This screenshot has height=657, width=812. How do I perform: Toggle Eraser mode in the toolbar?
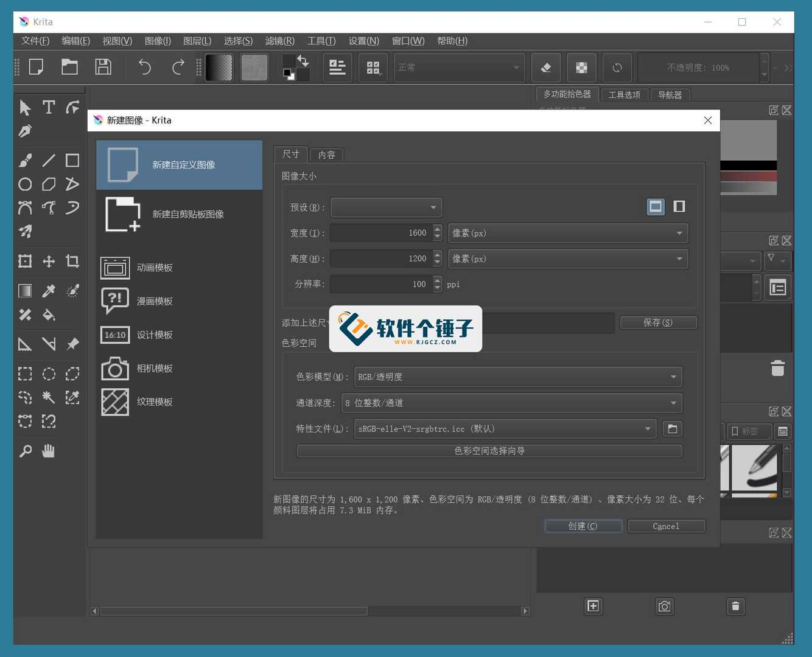(546, 68)
